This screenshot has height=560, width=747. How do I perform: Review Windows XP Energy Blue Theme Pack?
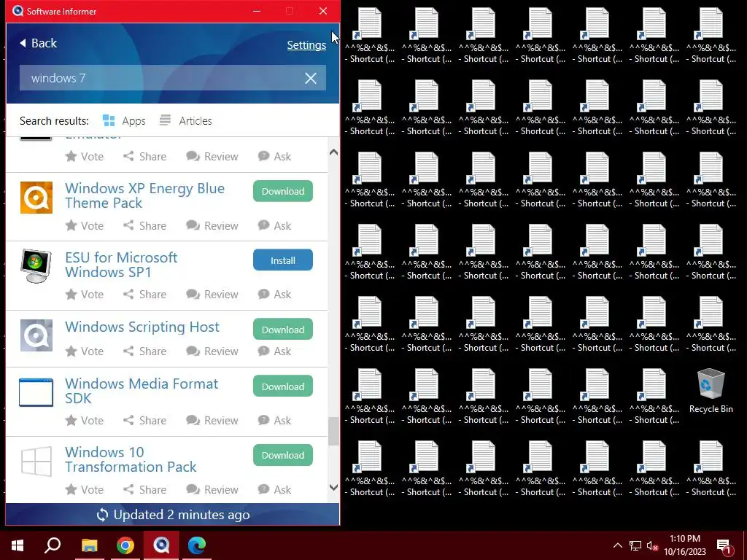point(212,226)
